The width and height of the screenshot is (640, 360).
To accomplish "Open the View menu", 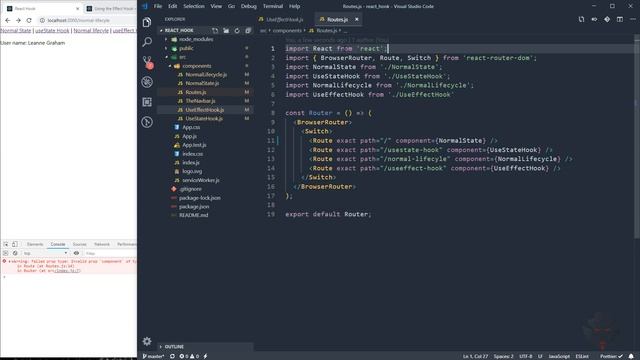I will pyautogui.click(x=216, y=6).
